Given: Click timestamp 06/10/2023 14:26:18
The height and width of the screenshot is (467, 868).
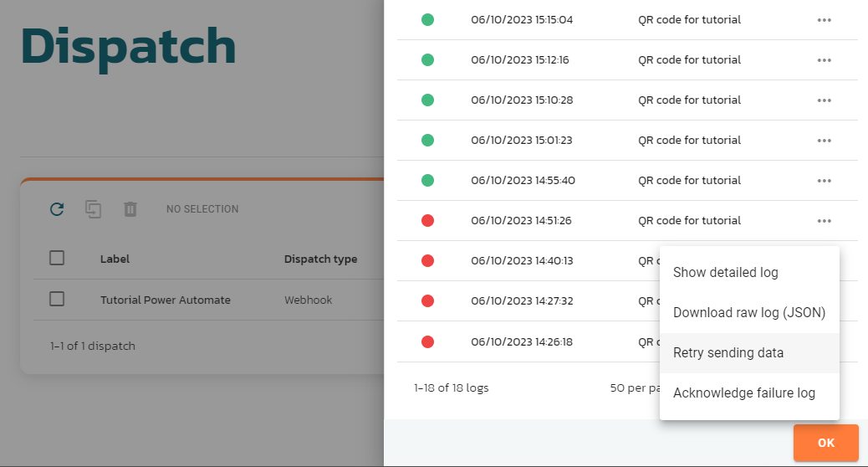Looking at the screenshot, I should coord(522,341).
